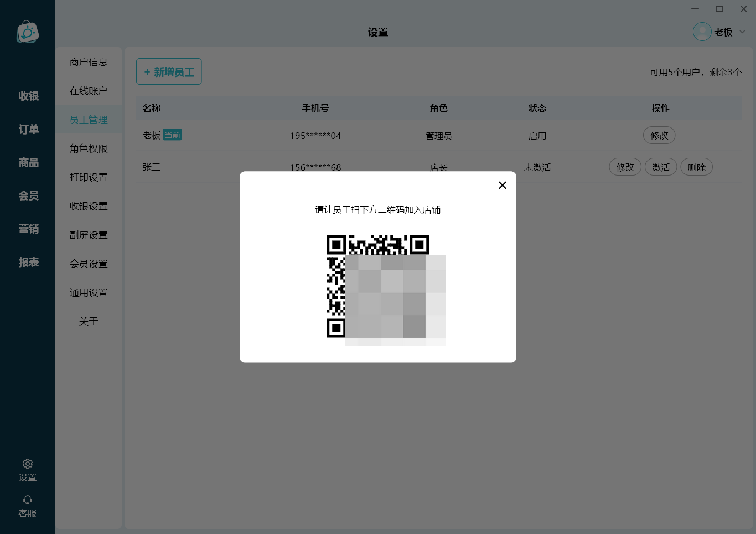Open the 会员 members section
This screenshot has width=756, height=534.
click(x=28, y=196)
